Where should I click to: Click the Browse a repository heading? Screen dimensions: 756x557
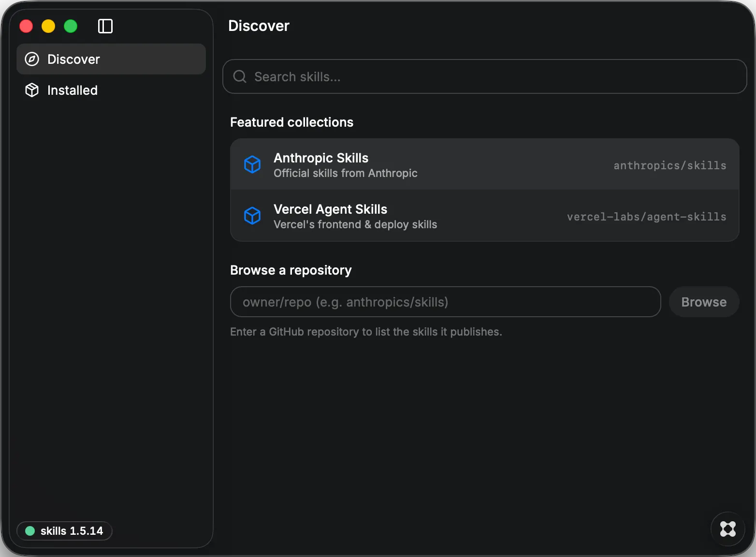(291, 270)
